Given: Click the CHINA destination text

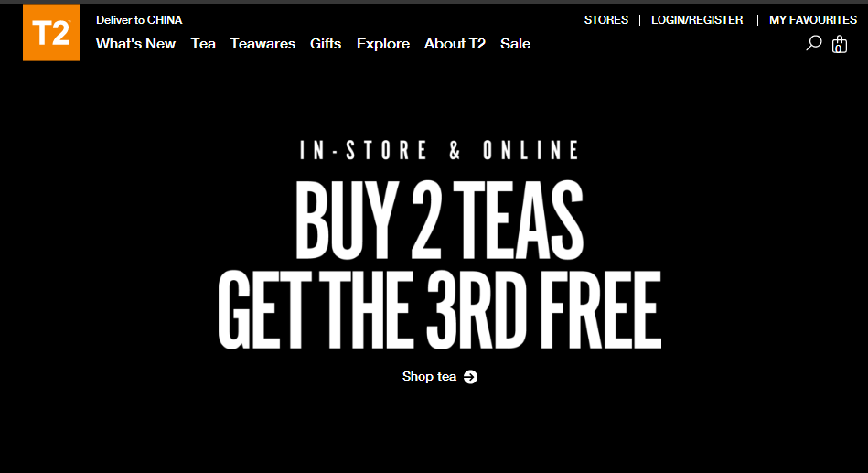Looking at the screenshot, I should click(165, 20).
